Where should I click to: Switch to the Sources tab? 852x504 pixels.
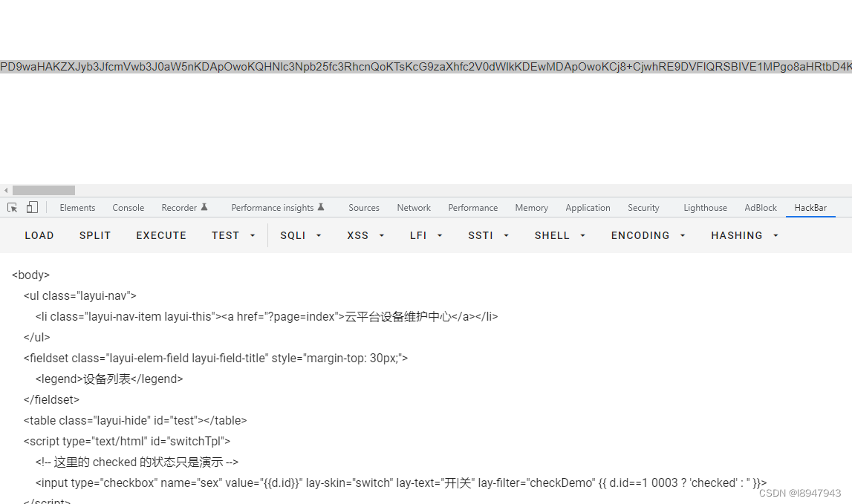tap(364, 208)
